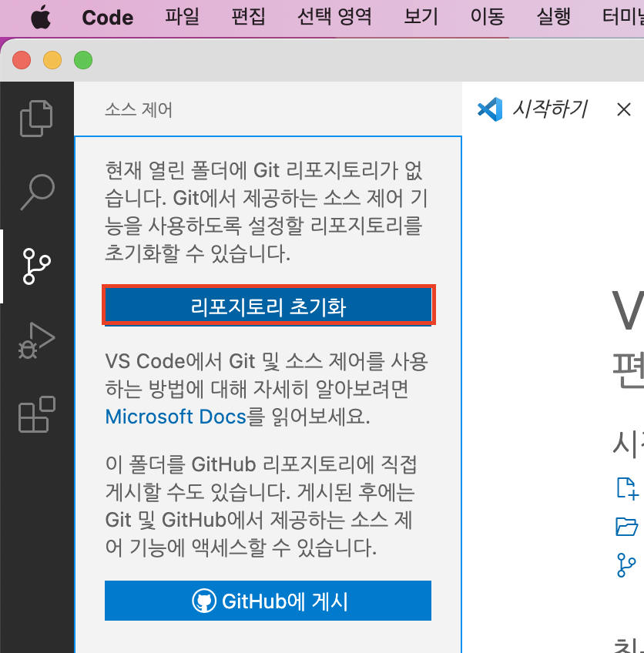Open the 이동 menu
Image resolution: width=644 pixels, height=653 pixels.
pyautogui.click(x=488, y=17)
